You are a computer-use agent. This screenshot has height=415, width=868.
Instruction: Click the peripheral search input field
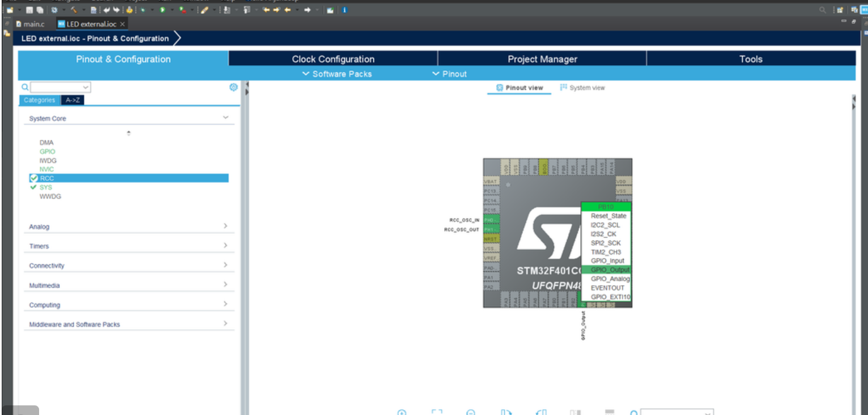coord(59,87)
